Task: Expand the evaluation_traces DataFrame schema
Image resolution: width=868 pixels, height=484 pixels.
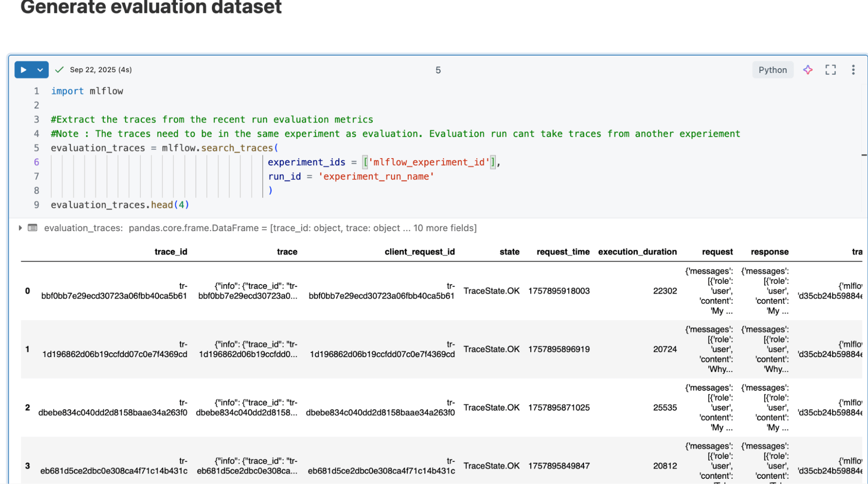Action: pos(20,228)
